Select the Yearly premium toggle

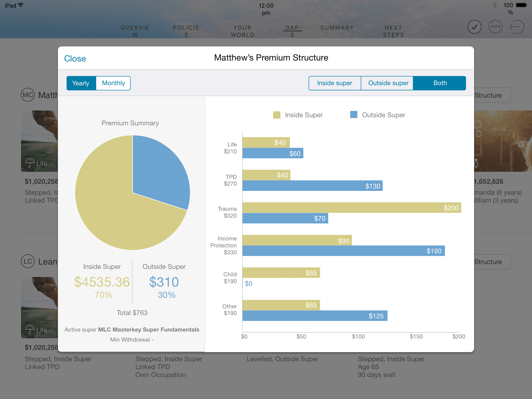click(81, 83)
